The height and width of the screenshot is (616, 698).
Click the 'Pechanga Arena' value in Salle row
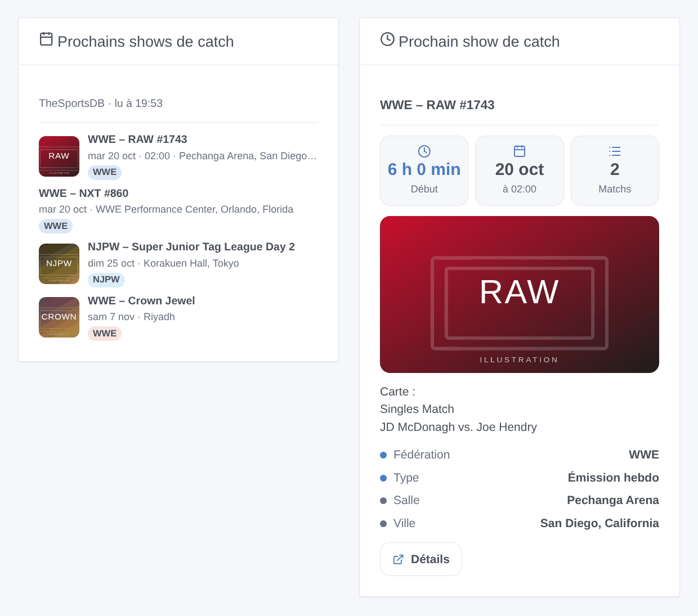(x=613, y=500)
